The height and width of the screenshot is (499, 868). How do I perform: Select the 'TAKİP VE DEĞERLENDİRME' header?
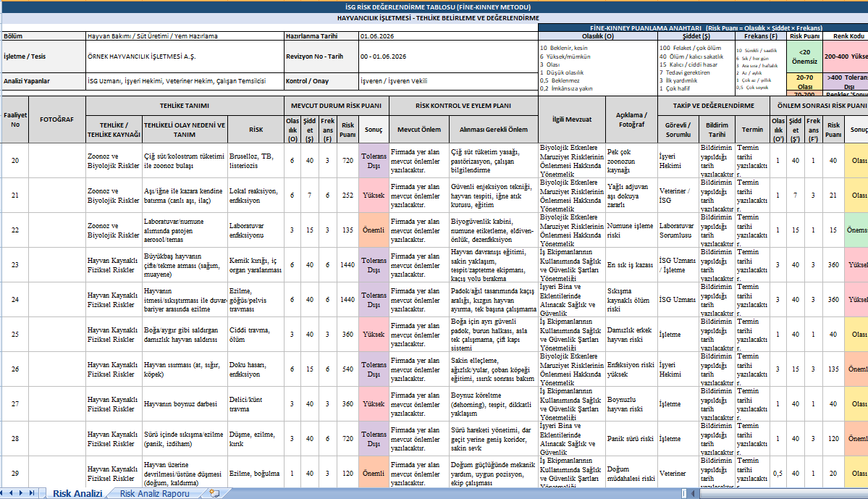pyautogui.click(x=714, y=105)
